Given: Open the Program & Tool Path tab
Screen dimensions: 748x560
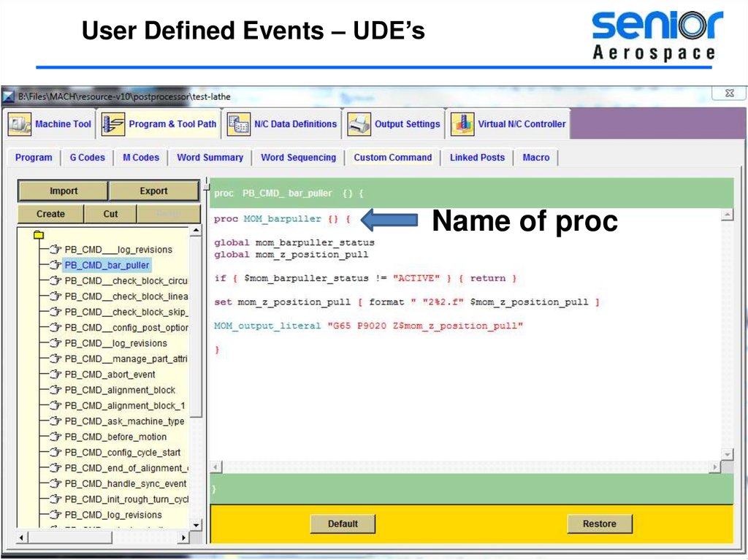Looking at the screenshot, I should point(159,124).
